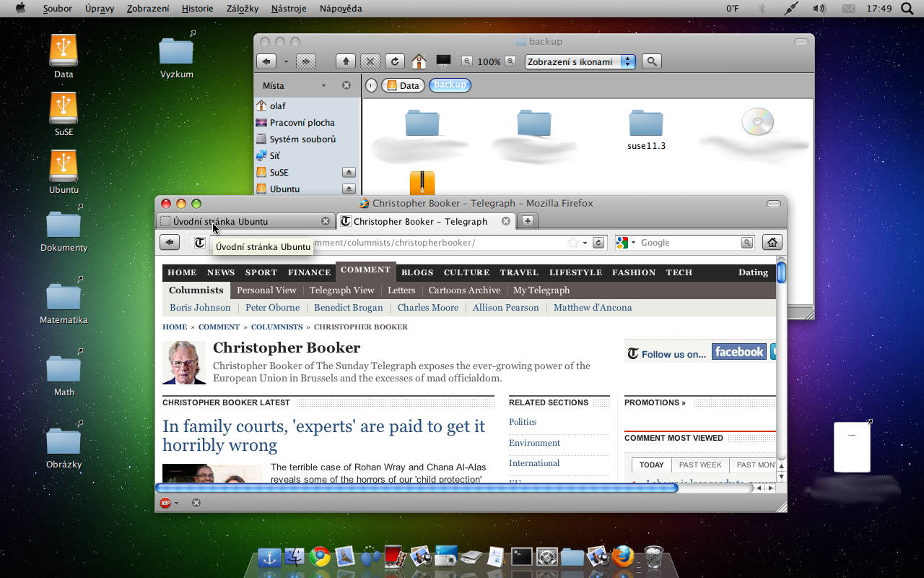Go forward in the backup file manager

[x=306, y=61]
